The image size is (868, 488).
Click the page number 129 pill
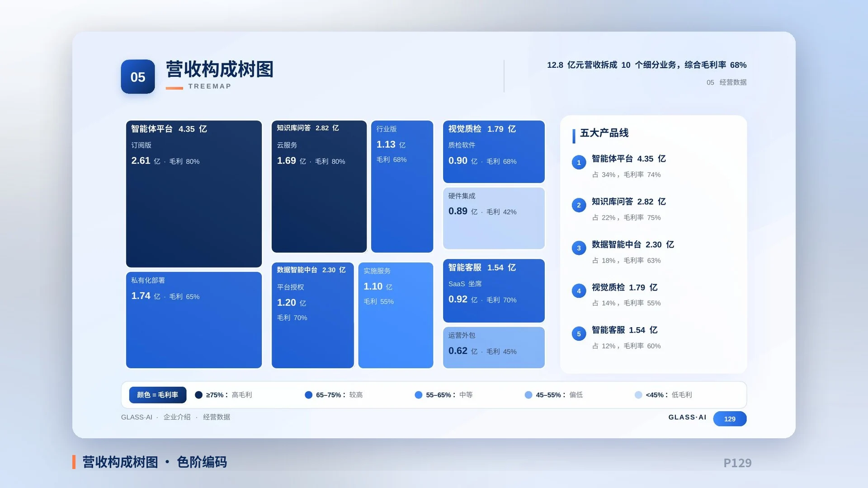(x=730, y=419)
